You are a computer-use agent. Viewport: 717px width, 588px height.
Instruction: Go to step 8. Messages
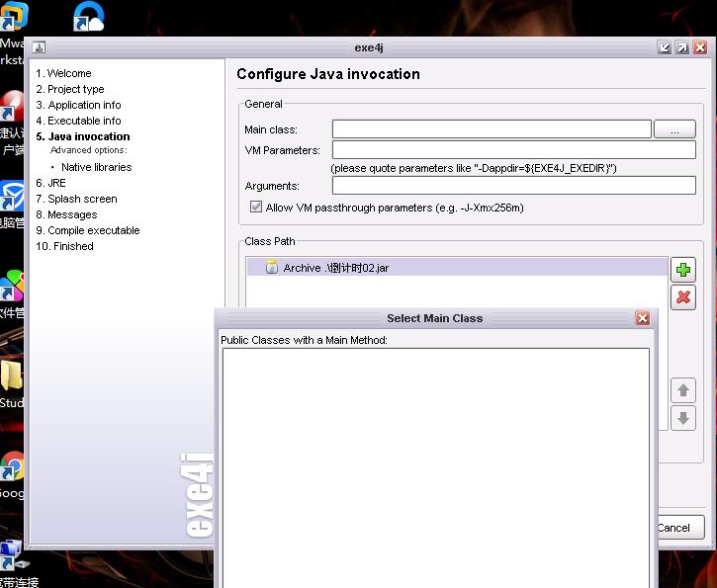coord(66,214)
